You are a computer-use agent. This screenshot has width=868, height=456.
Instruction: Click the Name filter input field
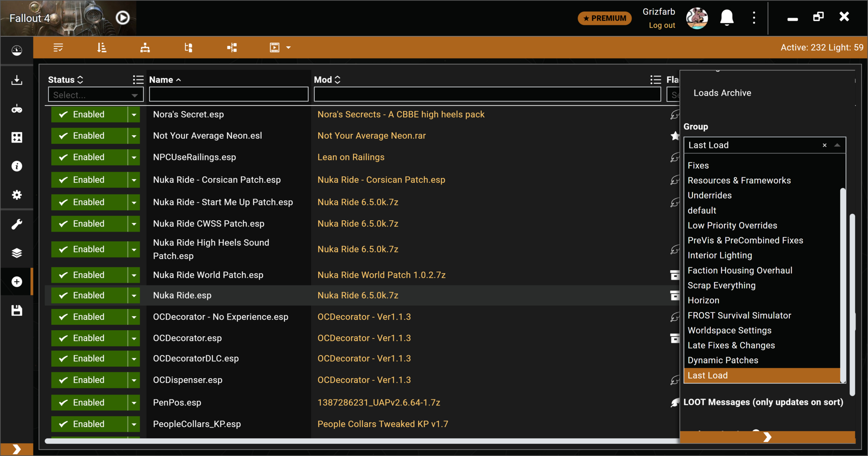tap(229, 95)
